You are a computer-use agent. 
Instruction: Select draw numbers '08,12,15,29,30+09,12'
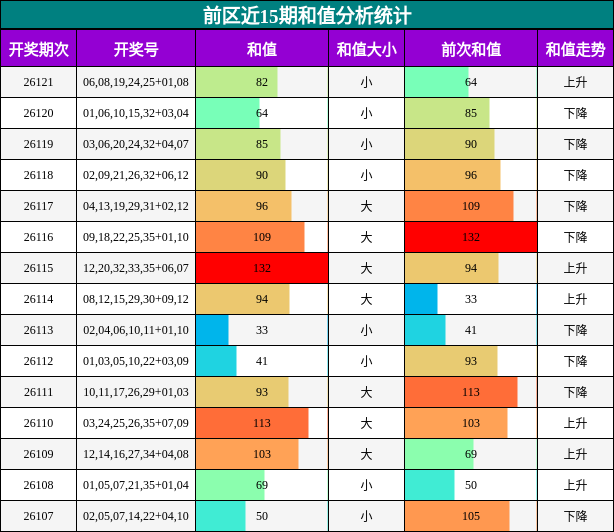[x=136, y=299]
